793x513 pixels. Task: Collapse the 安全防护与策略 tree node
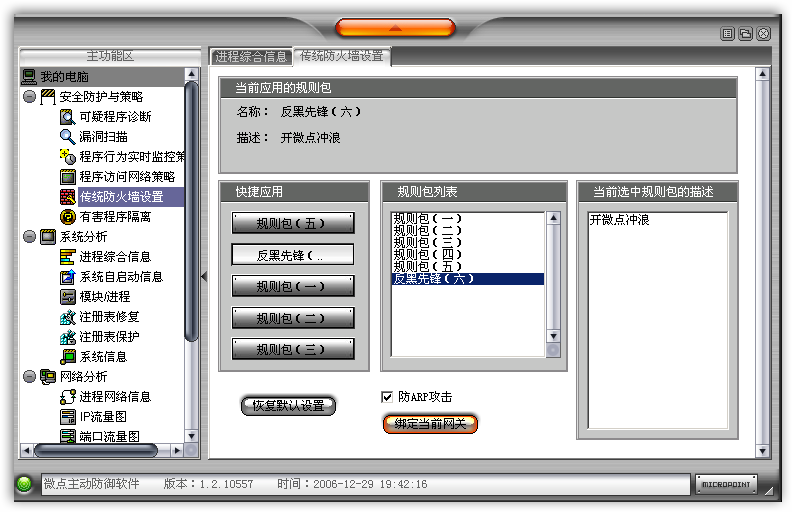pos(29,96)
